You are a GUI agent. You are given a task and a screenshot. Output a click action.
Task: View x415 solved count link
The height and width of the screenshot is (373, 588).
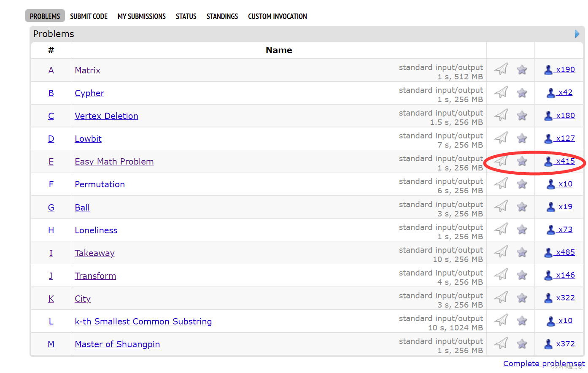560,161
